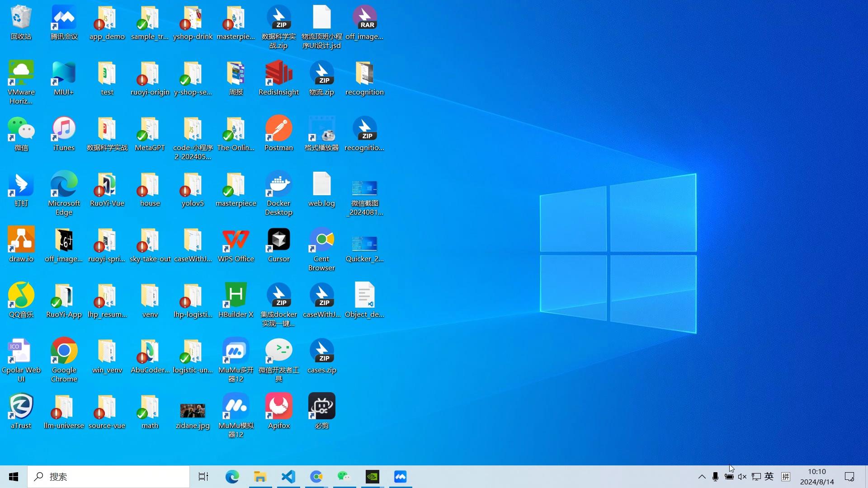
Task: Select the Object_de file icon
Action: pyautogui.click(x=364, y=300)
